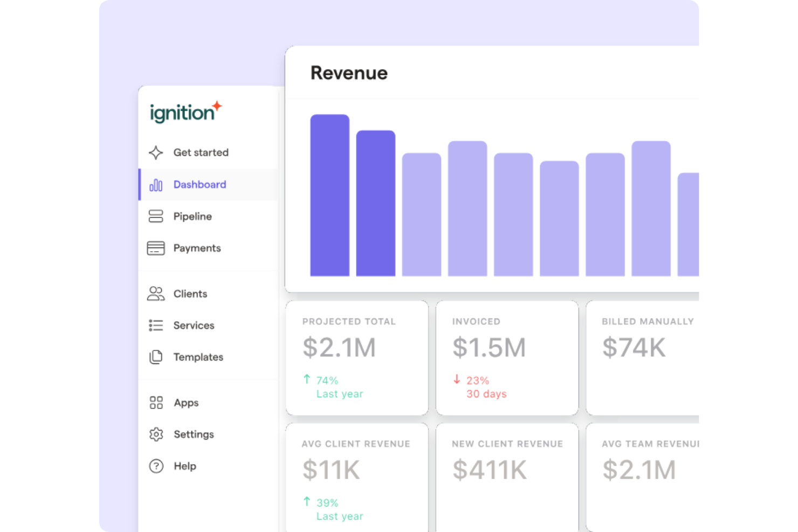The image size is (798, 532).
Task: Open the Projected Total card
Action: click(356, 358)
